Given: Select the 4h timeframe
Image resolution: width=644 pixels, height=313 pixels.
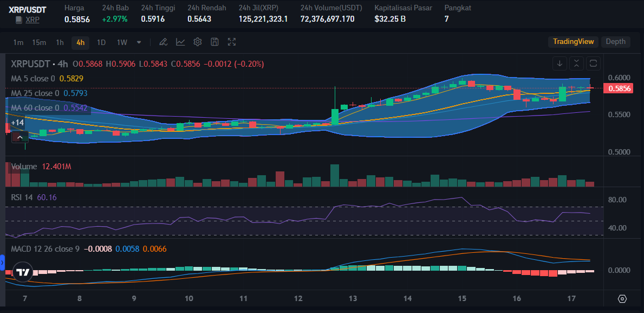Looking at the screenshot, I should (81, 42).
